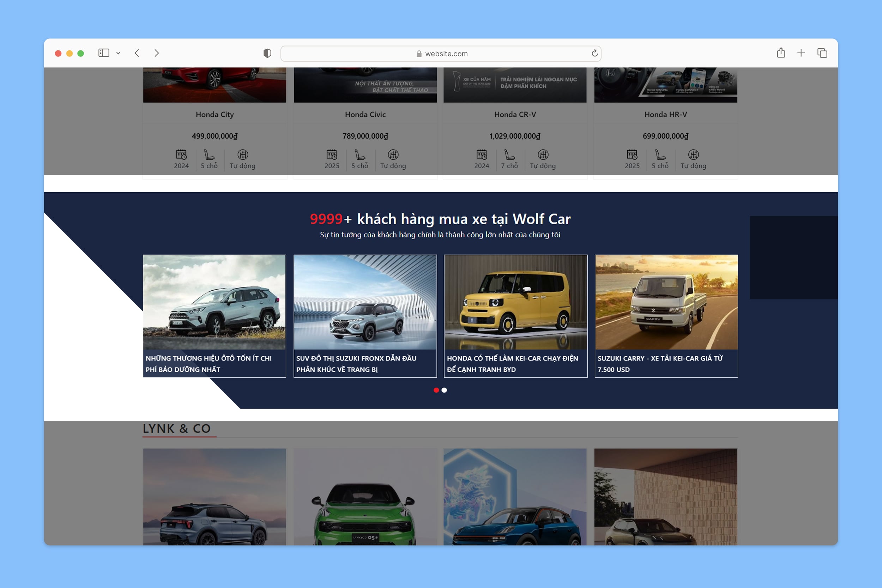Expand the sidebar options chevron dropdown
This screenshot has height=588, width=882.
(118, 53)
